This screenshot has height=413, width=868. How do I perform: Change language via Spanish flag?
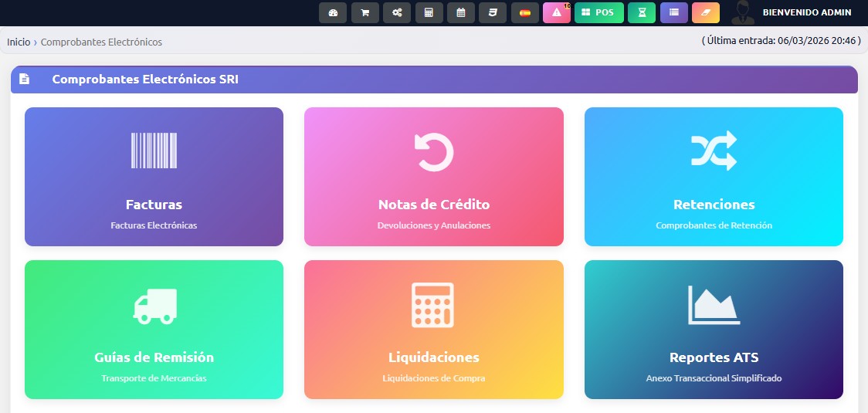(x=524, y=13)
